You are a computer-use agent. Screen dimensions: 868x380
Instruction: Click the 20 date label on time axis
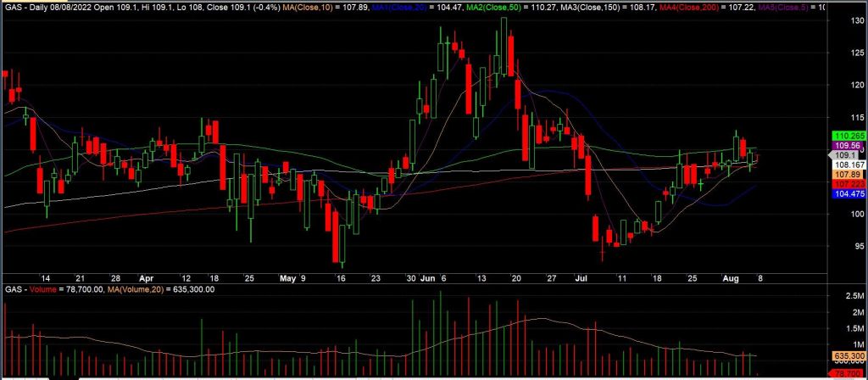(516, 278)
